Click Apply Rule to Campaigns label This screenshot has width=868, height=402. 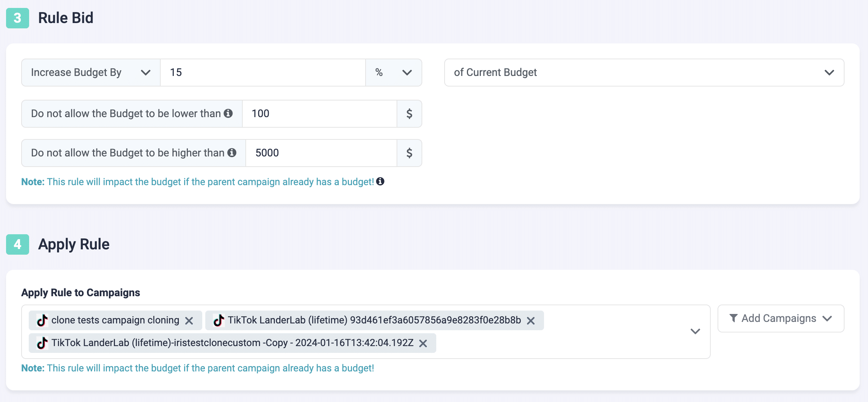(x=81, y=292)
